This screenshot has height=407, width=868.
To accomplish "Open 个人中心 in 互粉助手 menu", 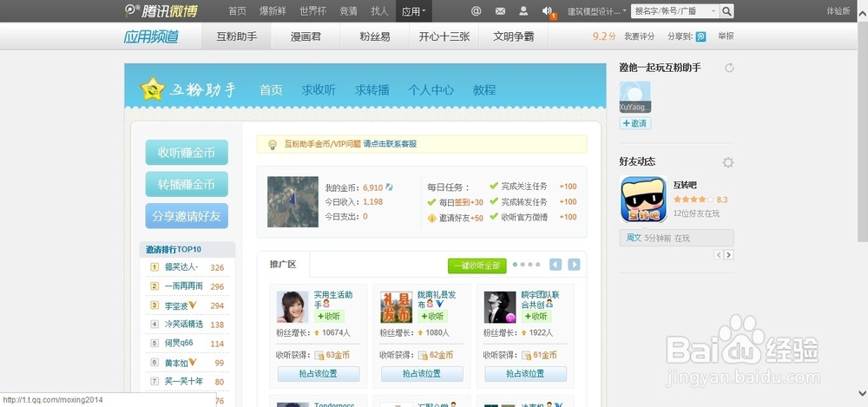I will (431, 89).
